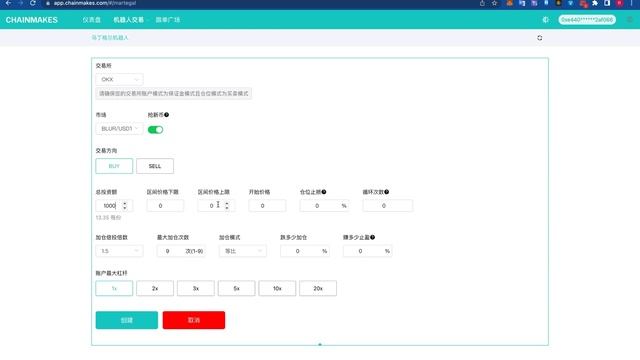
Task: Click the 赚多少止盈 percent input field
Action: coord(367,251)
